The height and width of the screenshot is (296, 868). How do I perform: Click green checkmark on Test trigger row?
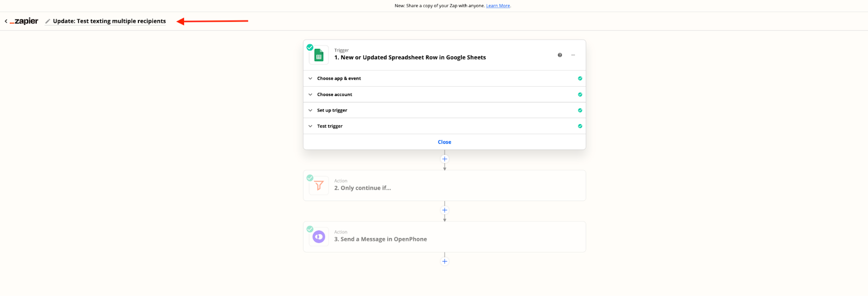click(580, 126)
